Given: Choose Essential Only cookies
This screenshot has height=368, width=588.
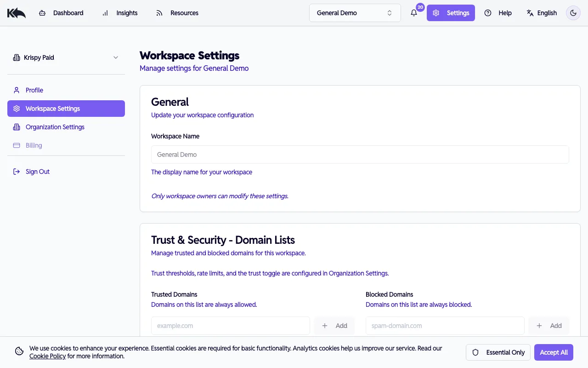Looking at the screenshot, I should (x=498, y=352).
